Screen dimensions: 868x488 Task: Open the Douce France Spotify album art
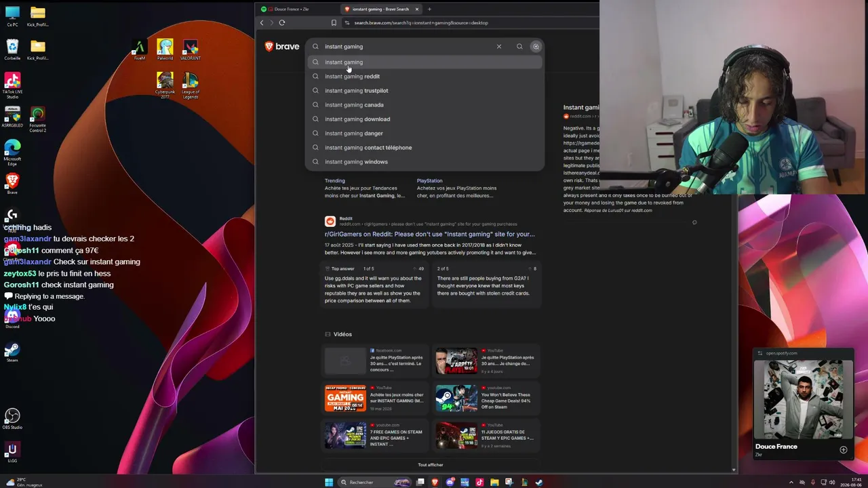click(x=804, y=399)
